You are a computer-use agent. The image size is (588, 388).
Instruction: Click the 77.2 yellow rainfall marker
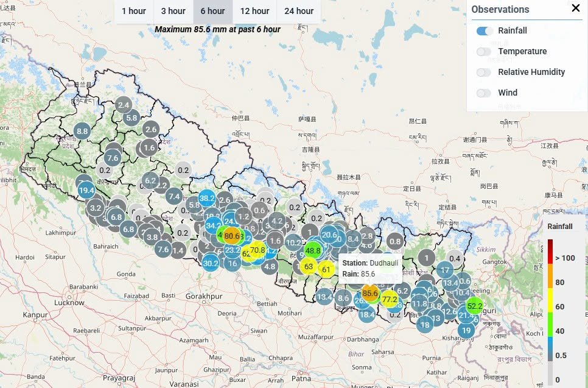pos(390,299)
